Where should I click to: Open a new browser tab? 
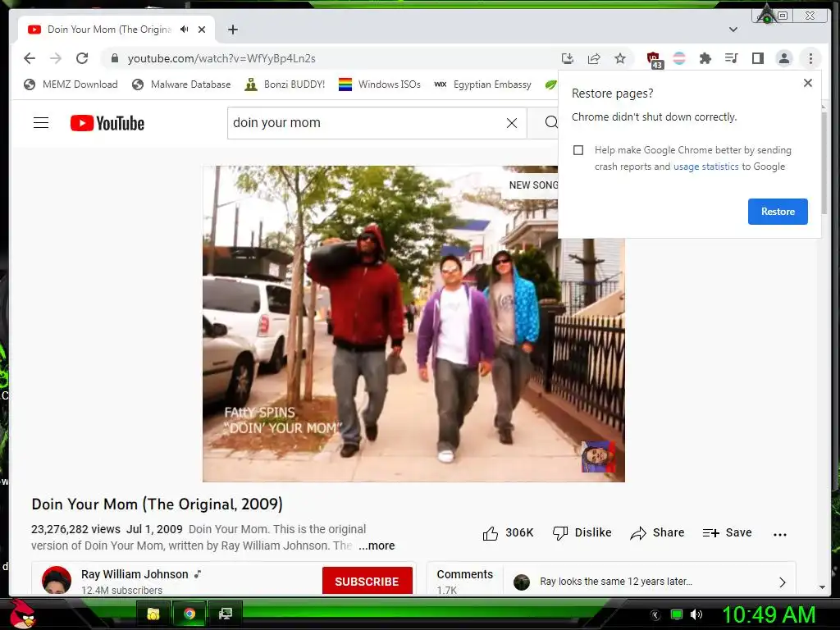point(232,30)
